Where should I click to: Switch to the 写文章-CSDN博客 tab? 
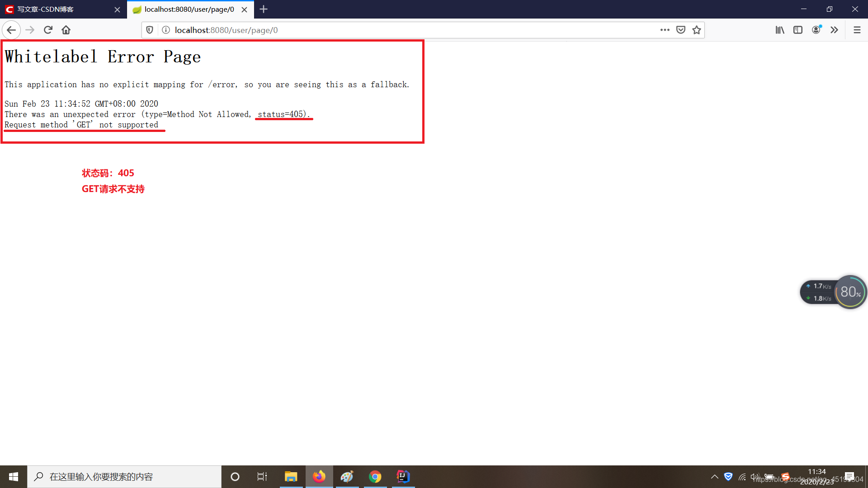[x=63, y=9]
